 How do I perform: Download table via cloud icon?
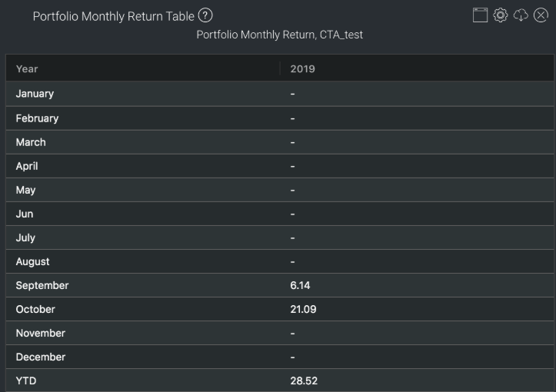pos(521,15)
